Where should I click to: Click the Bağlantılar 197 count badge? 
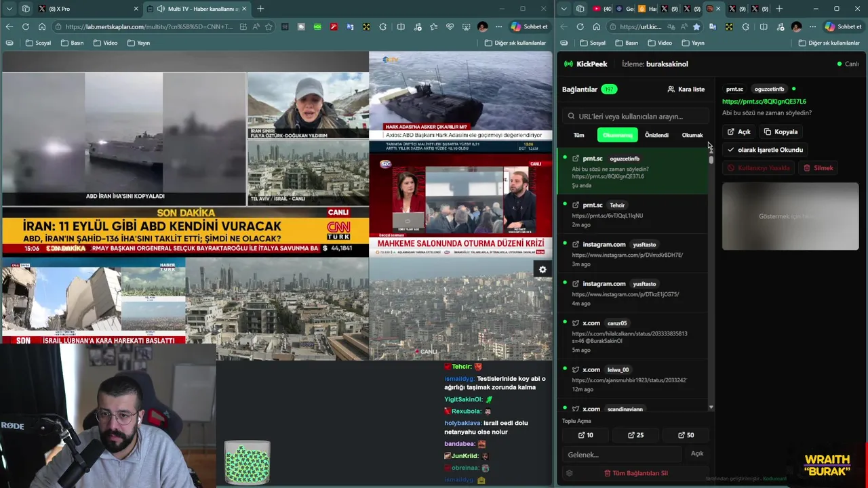pyautogui.click(x=609, y=89)
